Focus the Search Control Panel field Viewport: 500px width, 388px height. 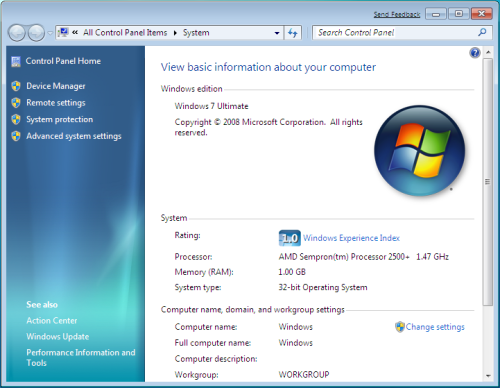(x=395, y=32)
